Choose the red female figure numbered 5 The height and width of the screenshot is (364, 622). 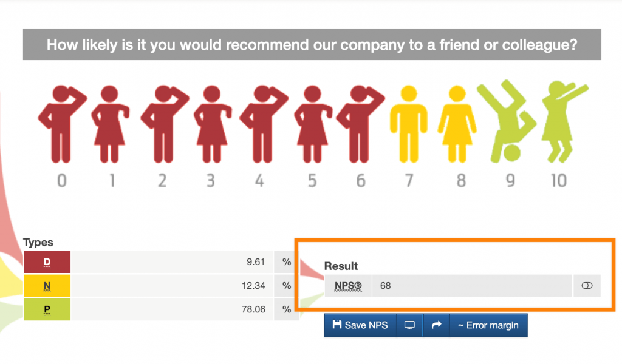point(313,124)
